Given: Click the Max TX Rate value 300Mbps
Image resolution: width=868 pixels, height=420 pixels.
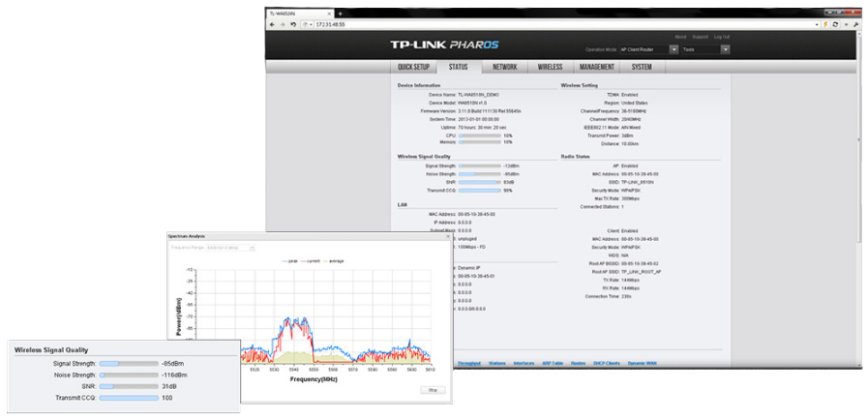Looking at the screenshot, I should click(x=631, y=198).
